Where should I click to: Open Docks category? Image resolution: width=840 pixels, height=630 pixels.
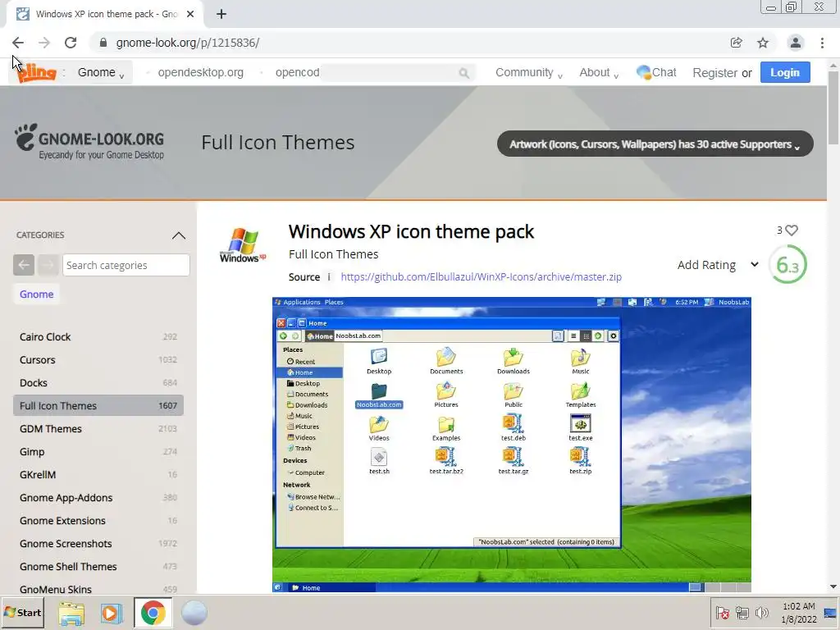pyautogui.click(x=98, y=383)
